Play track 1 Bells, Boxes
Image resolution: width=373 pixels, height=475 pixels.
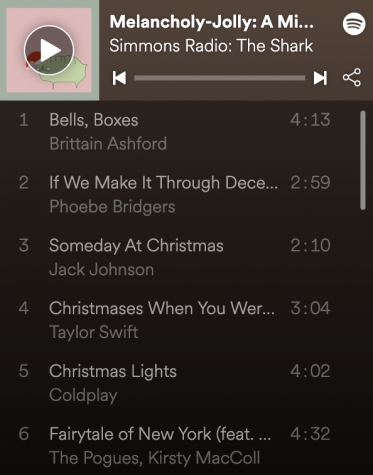point(175,132)
